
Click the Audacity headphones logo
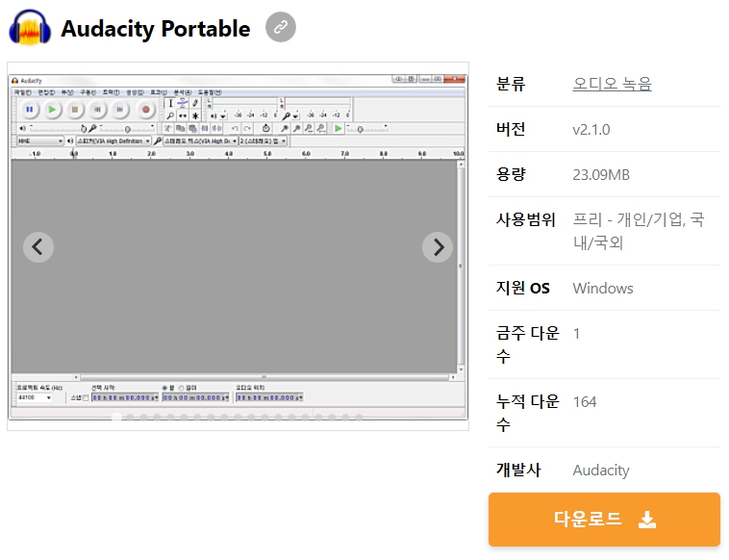pos(30,28)
